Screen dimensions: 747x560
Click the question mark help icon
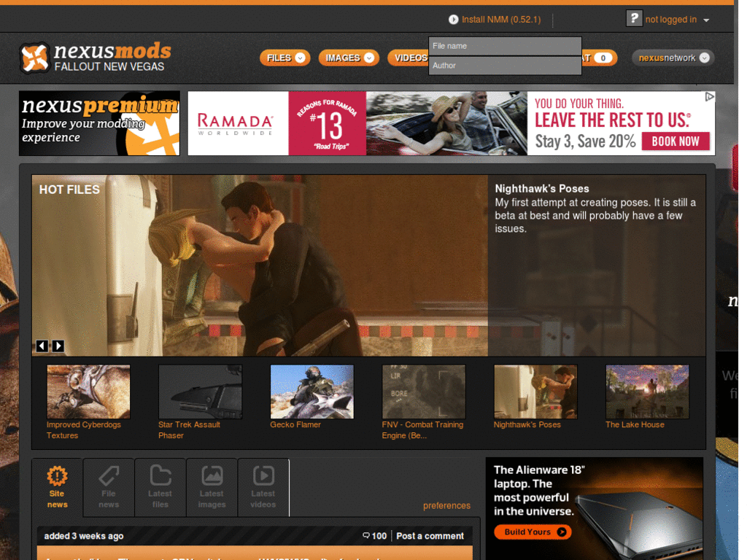point(634,18)
